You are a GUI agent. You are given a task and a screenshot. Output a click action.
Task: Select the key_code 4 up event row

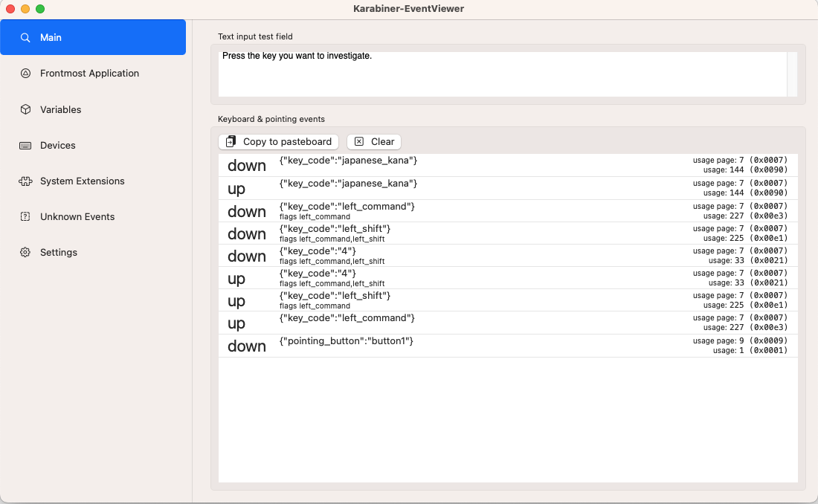508,278
